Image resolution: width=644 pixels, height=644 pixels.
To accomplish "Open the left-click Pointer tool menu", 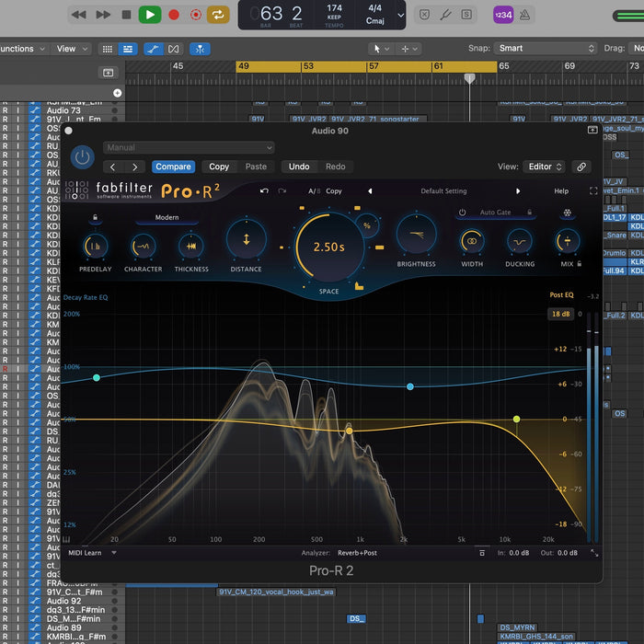I will click(381, 49).
